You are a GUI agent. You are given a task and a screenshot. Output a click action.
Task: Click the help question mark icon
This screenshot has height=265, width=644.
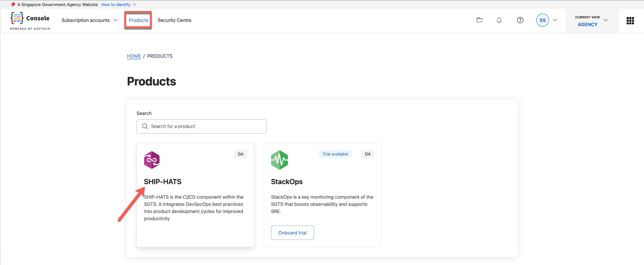pos(520,20)
